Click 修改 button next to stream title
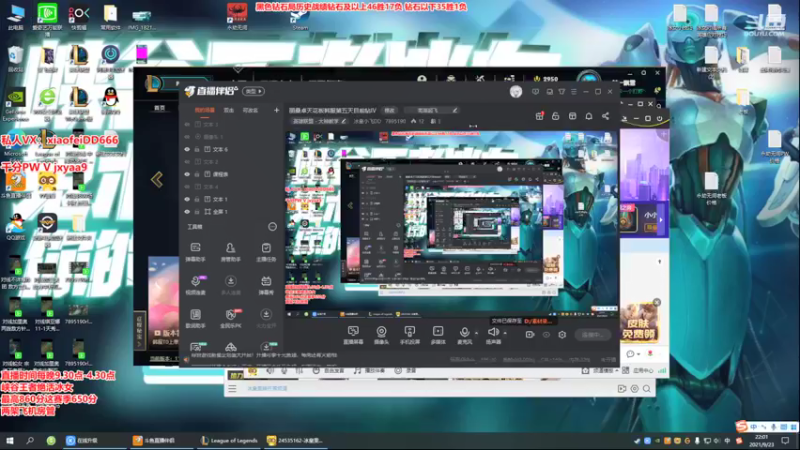The height and width of the screenshot is (450, 800). [390, 110]
